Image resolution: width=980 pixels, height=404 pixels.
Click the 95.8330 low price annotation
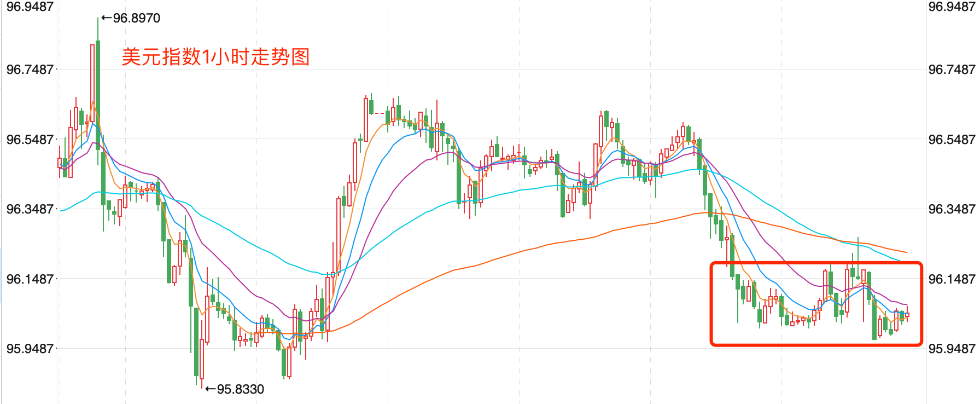click(241, 389)
